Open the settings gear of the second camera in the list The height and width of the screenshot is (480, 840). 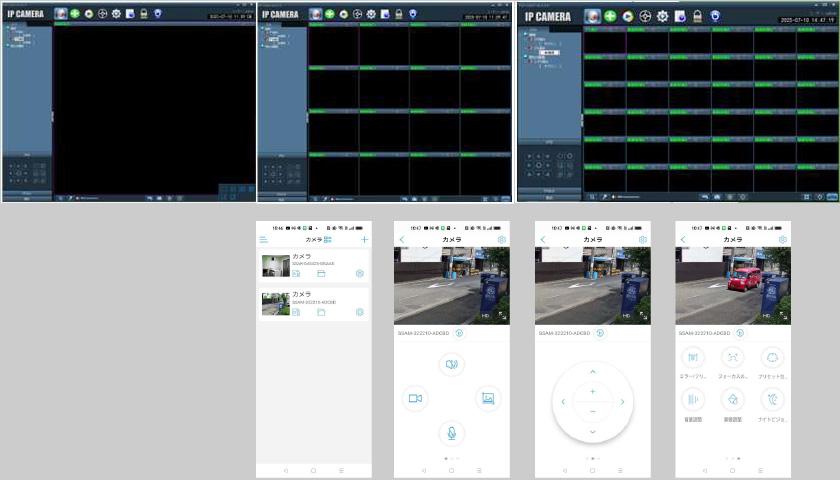click(360, 312)
